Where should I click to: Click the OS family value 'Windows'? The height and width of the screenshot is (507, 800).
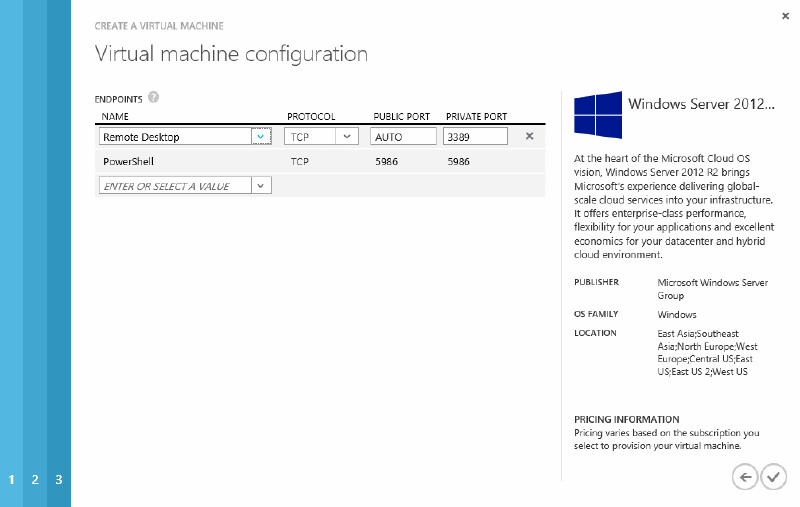[x=677, y=314]
